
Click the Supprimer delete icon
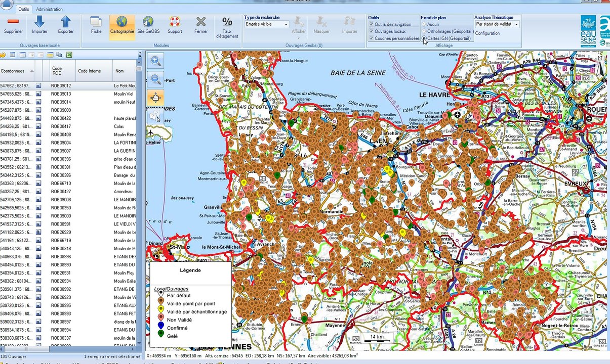coord(13,21)
